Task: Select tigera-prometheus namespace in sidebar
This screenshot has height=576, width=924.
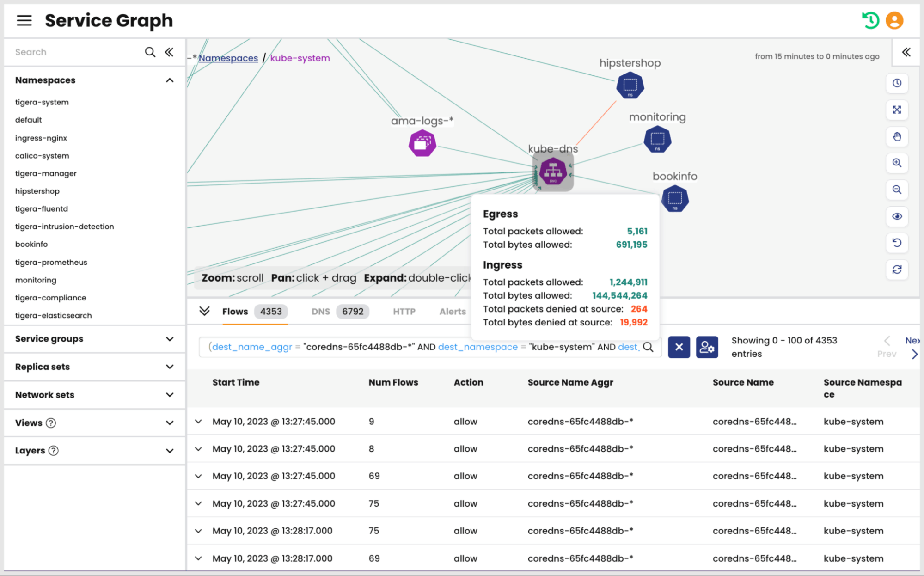Action: point(51,263)
